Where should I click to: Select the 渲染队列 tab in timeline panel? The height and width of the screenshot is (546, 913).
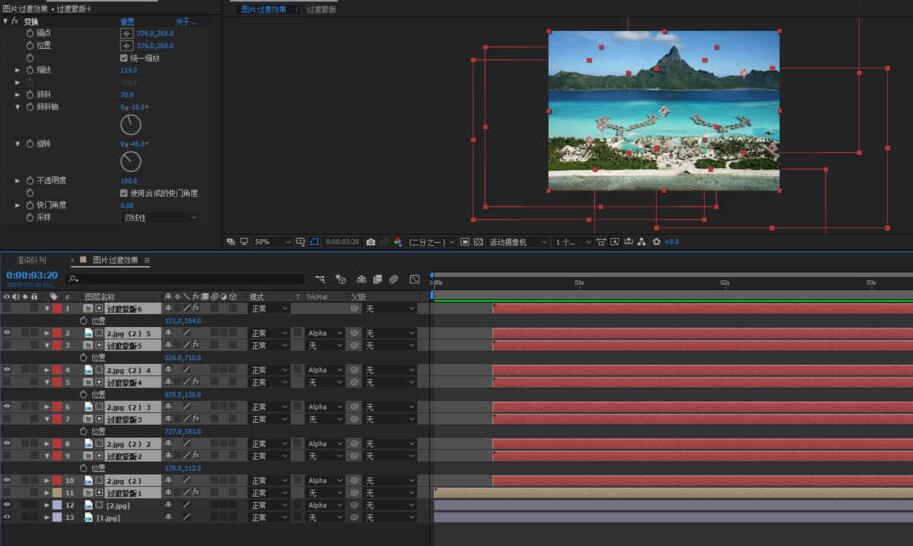[x=31, y=260]
